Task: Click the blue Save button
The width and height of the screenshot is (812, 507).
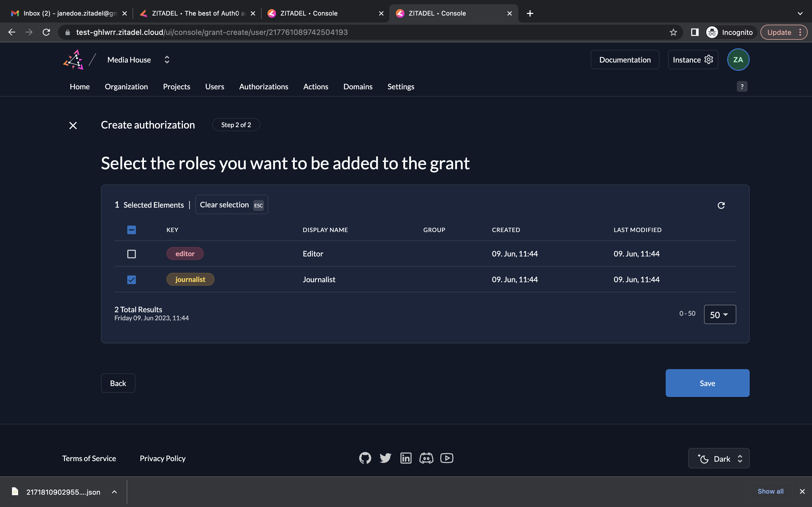Action: 707,383
